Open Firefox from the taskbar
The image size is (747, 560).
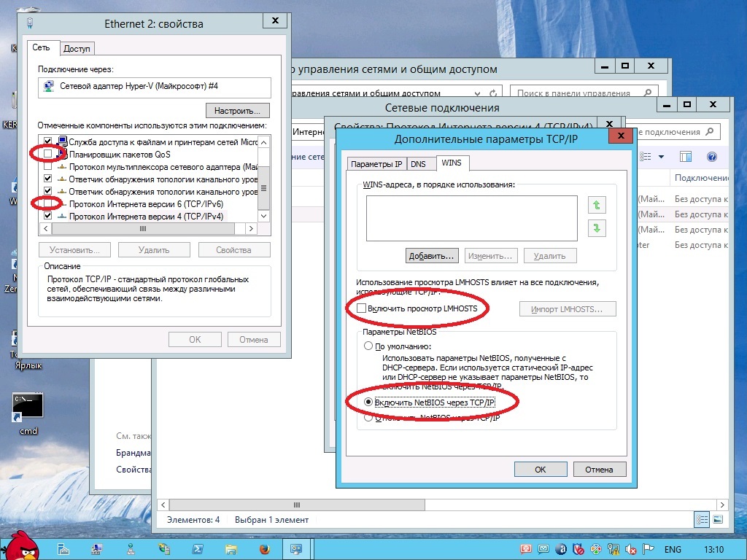pos(263,548)
